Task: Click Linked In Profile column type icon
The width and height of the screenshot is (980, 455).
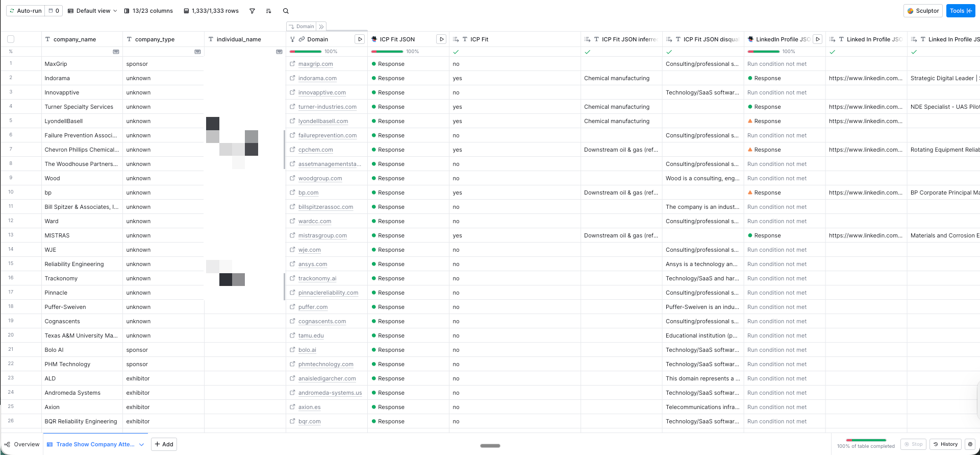Action: pos(841,39)
